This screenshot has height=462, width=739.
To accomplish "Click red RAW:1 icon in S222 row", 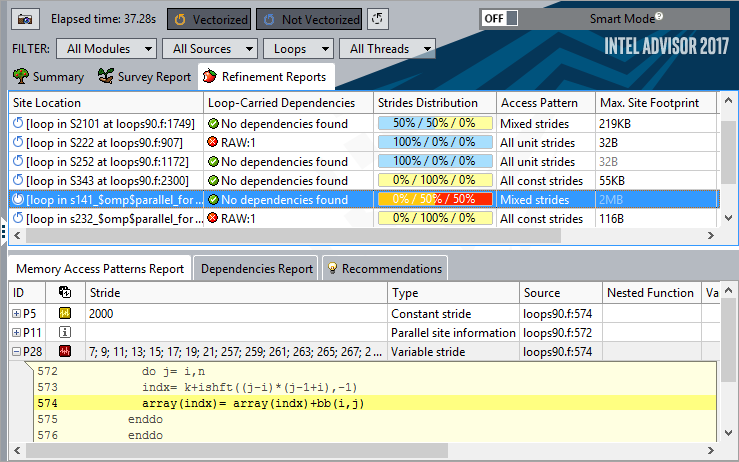I will click(213, 142).
